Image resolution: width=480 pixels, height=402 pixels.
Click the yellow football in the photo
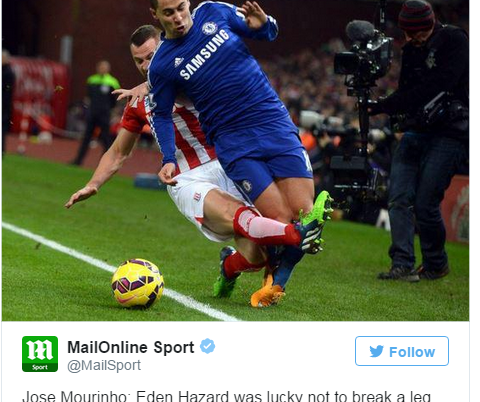138,283
